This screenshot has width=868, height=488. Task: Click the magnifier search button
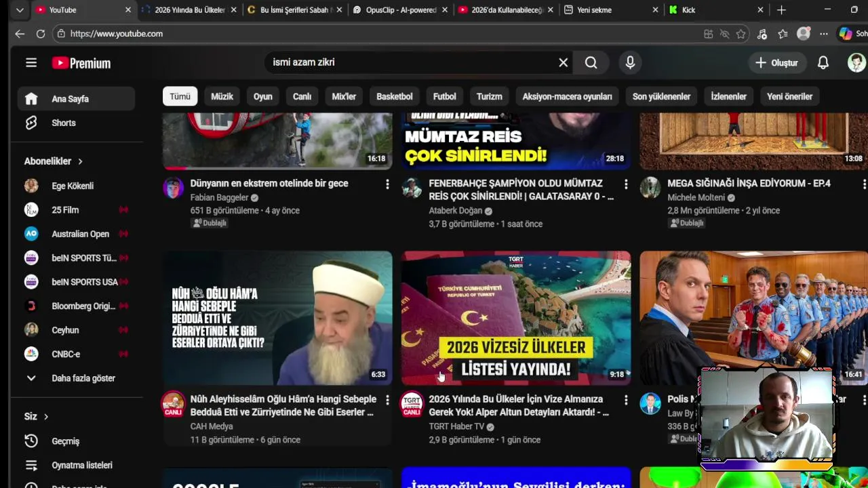pos(591,62)
